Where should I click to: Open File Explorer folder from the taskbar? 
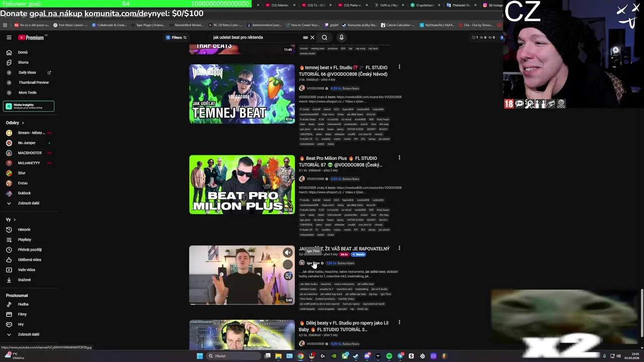(x=278, y=356)
